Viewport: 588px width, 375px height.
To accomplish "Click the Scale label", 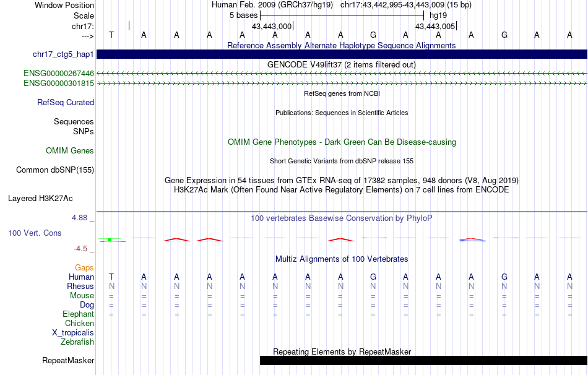I will tap(84, 15).
